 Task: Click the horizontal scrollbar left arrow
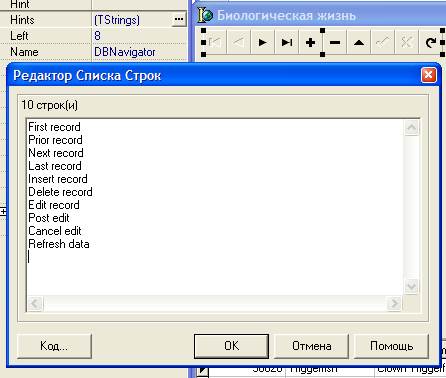tap(35, 303)
